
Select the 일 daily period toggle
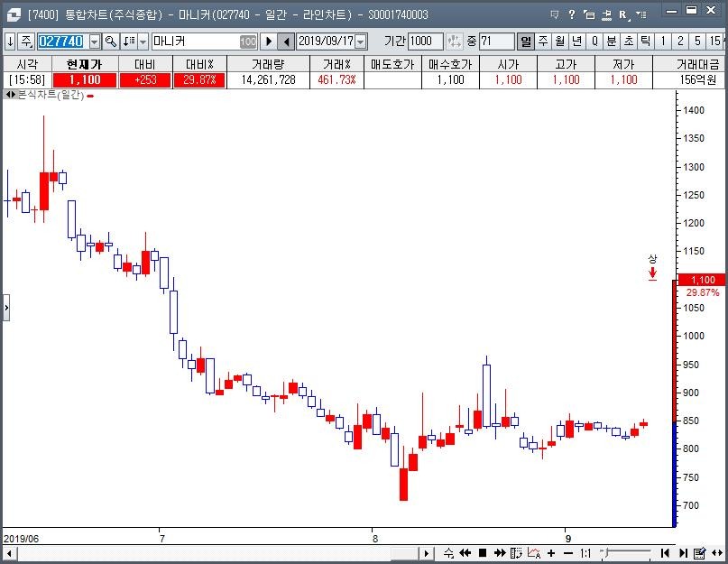[x=526, y=42]
